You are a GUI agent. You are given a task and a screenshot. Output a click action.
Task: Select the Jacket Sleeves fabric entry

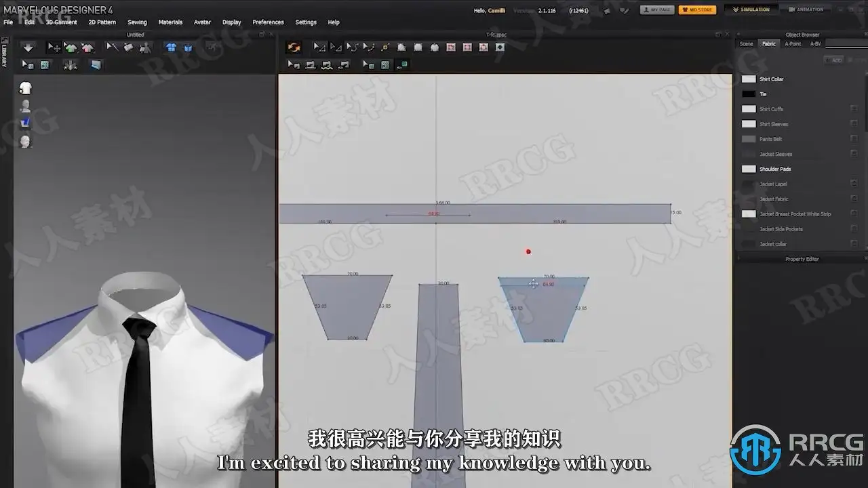click(776, 154)
